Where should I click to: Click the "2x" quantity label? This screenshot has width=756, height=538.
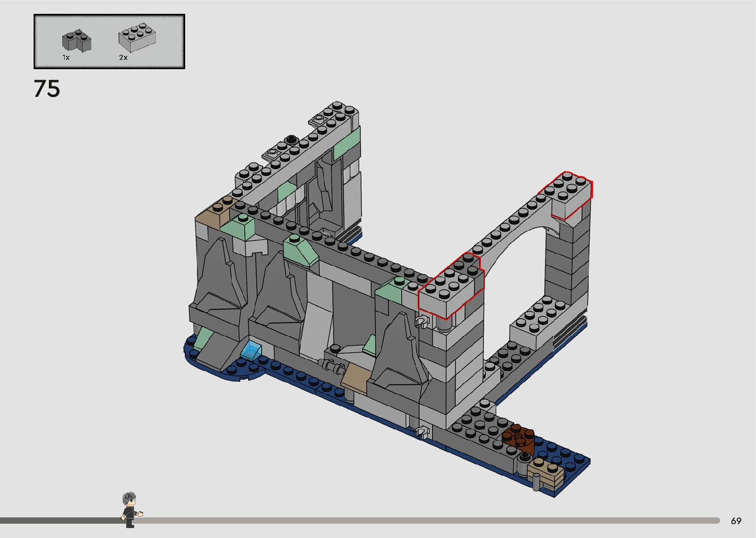(x=123, y=58)
